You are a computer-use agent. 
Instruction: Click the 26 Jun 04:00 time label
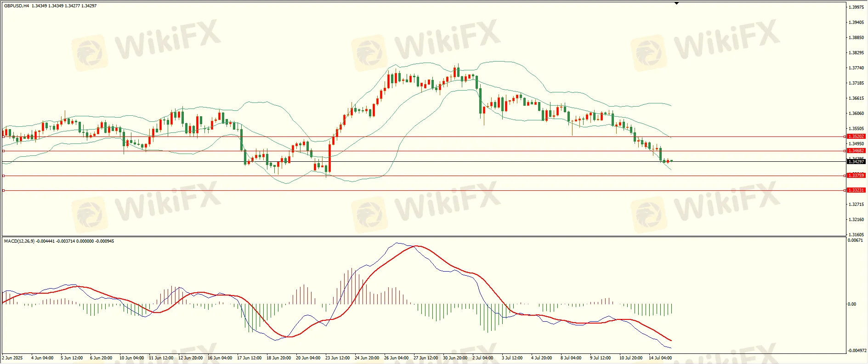click(x=396, y=358)
